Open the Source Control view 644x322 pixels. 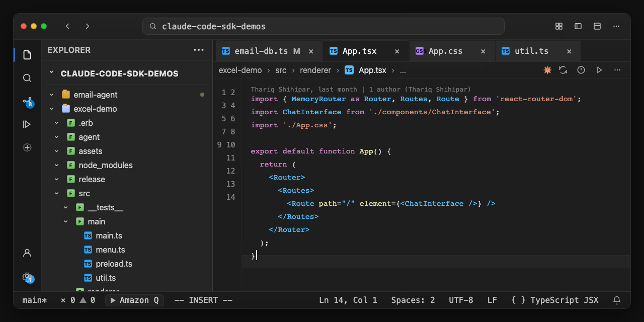[x=27, y=102]
